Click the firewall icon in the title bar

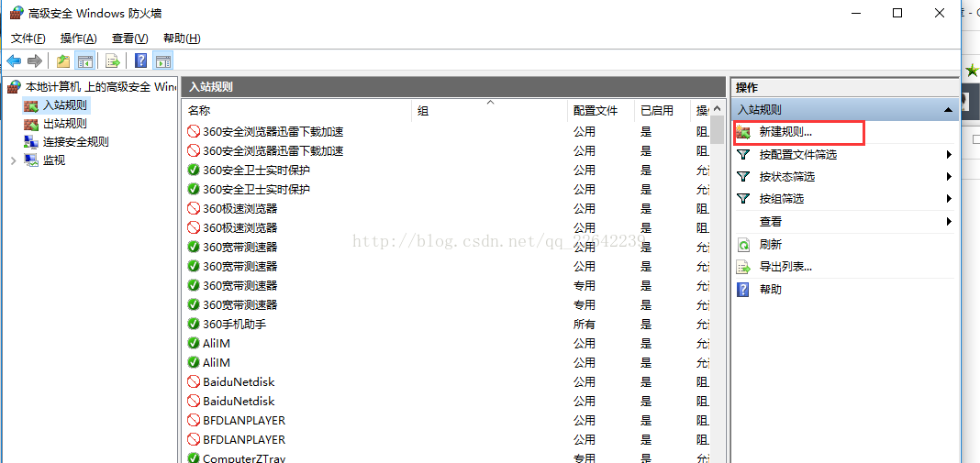coord(17,13)
